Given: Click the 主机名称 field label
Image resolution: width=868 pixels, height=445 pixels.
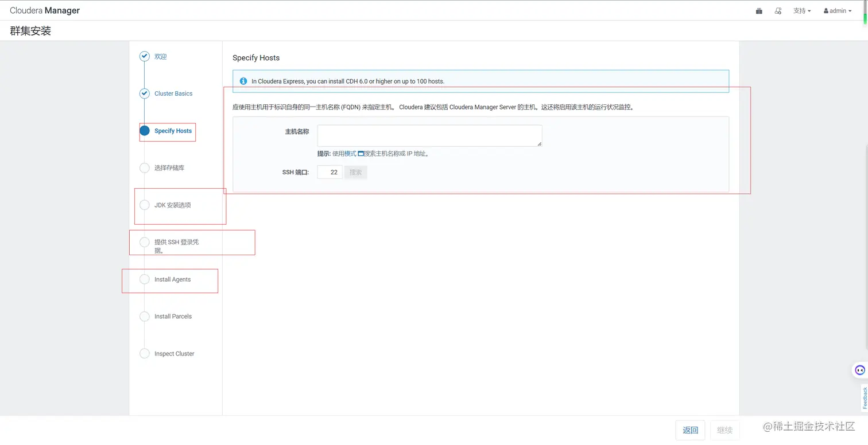Looking at the screenshot, I should click(x=297, y=131).
